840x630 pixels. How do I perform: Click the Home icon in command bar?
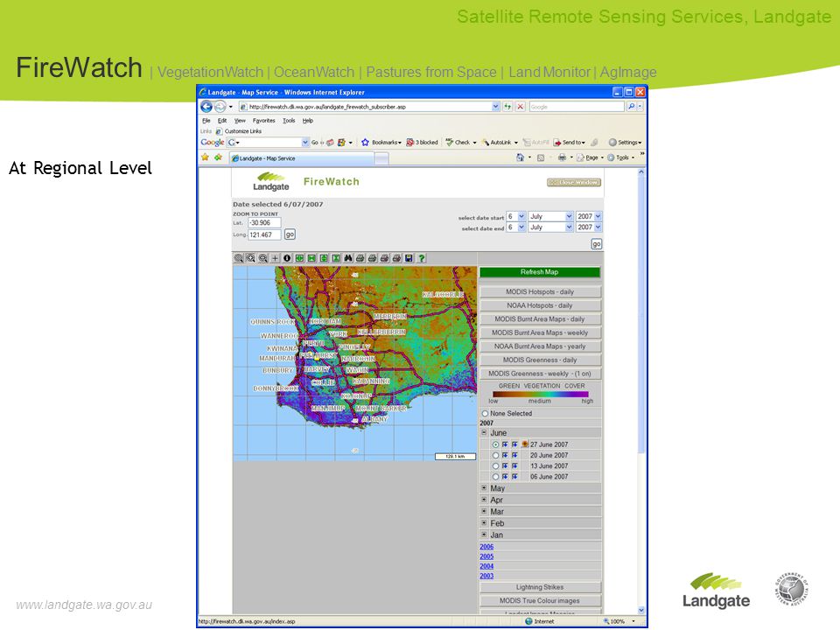point(520,157)
